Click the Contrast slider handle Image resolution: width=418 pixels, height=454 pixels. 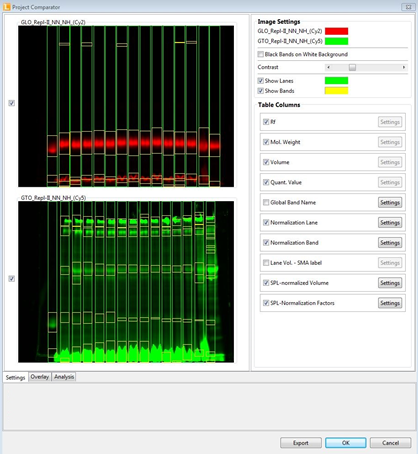coord(352,67)
